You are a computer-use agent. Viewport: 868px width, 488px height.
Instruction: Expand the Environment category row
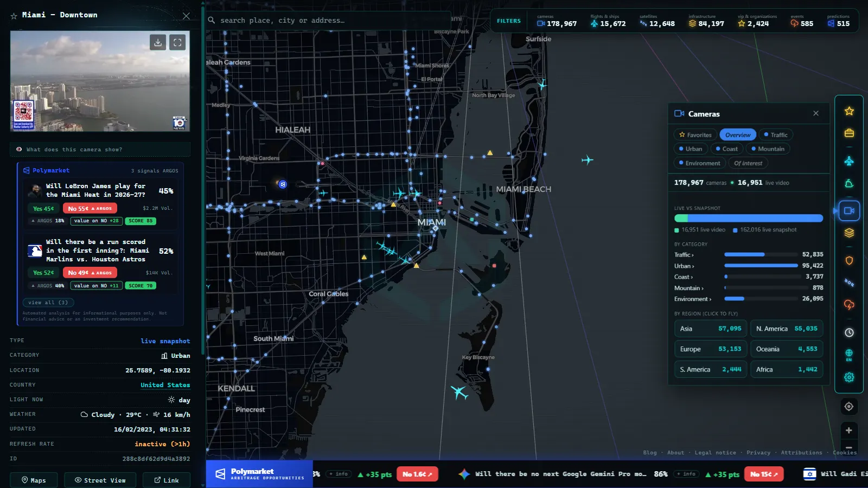click(749, 299)
